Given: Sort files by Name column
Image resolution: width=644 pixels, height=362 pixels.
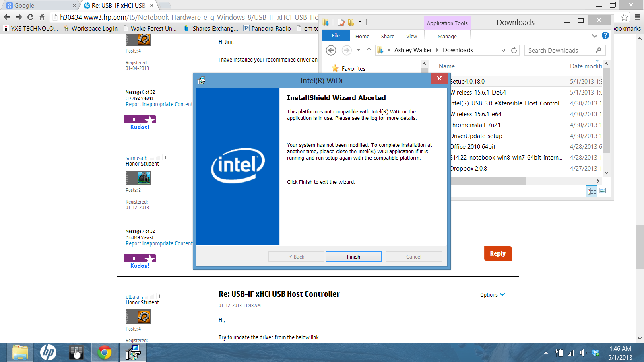Looking at the screenshot, I should pos(447,66).
